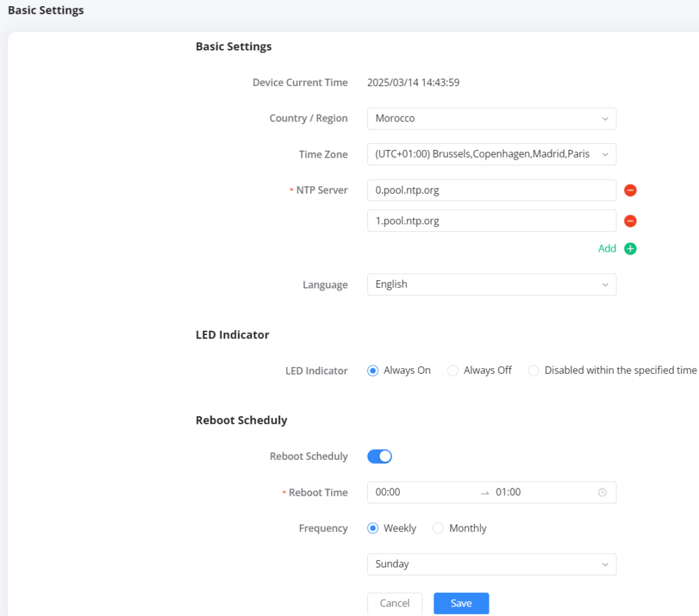Click the Device Current Time label
The width and height of the screenshot is (699, 616).
click(x=300, y=83)
